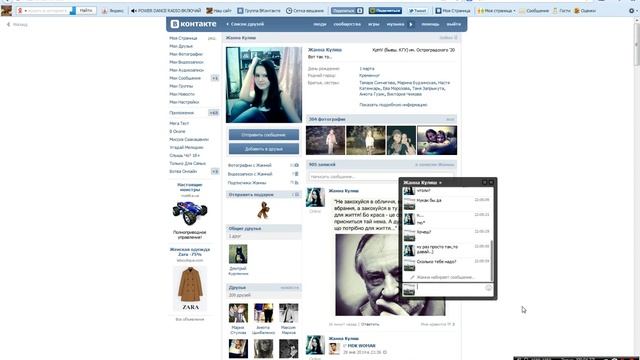Open 'Оценки' toolbar item
The width and height of the screenshot is (640, 360).
click(585, 11)
